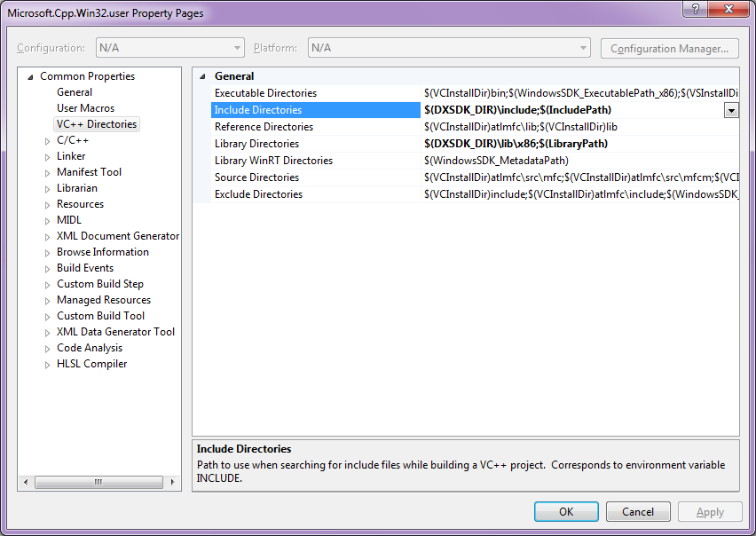Select the Managed Resources label
756x536 pixels.
point(104,299)
